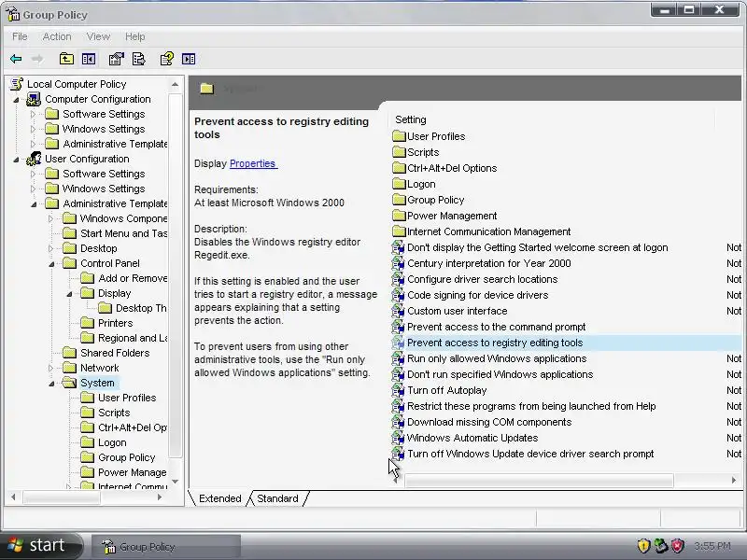This screenshot has width=747, height=560.
Task: Open the Action menu
Action: 57,36
